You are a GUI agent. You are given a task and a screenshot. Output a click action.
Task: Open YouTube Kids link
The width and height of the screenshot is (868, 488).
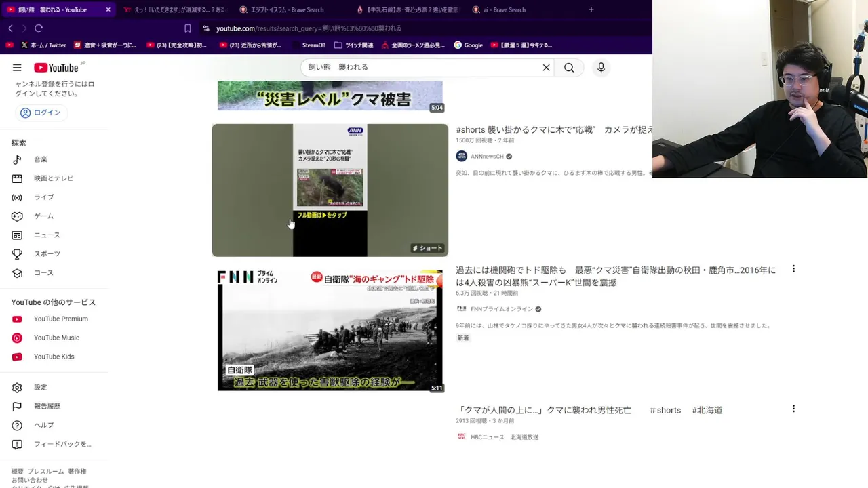click(54, 357)
